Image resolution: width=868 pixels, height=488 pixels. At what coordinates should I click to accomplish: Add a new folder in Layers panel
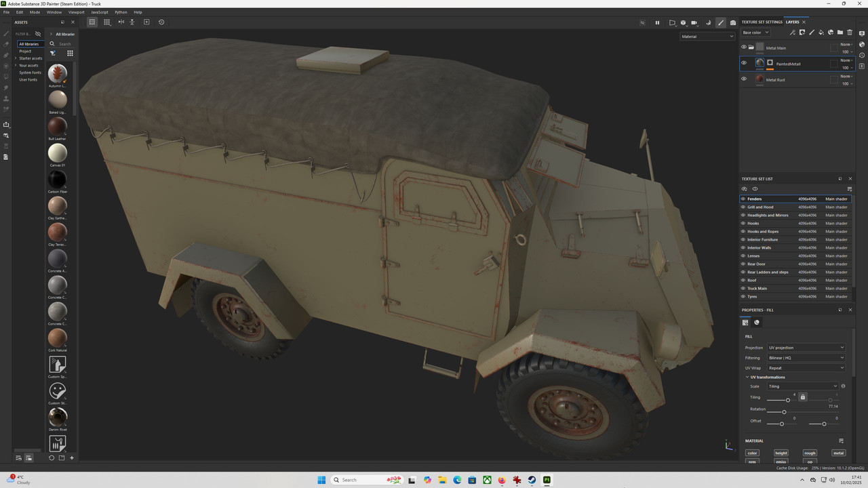click(840, 33)
